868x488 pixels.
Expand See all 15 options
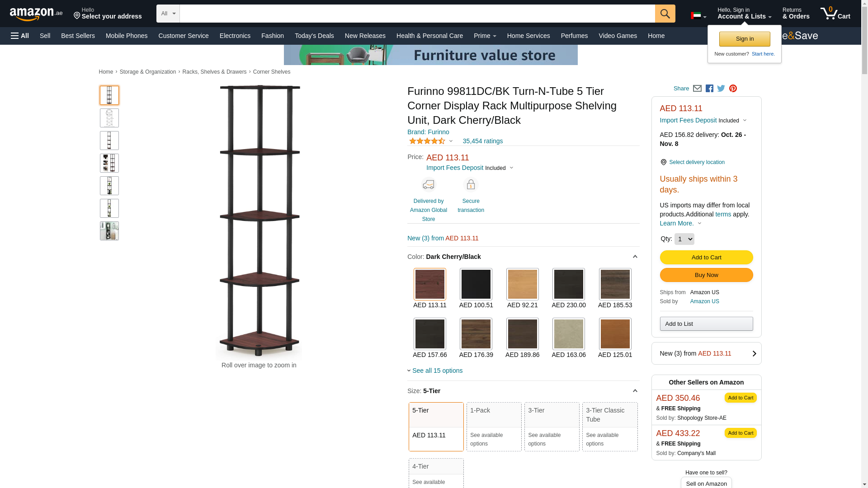437,371
